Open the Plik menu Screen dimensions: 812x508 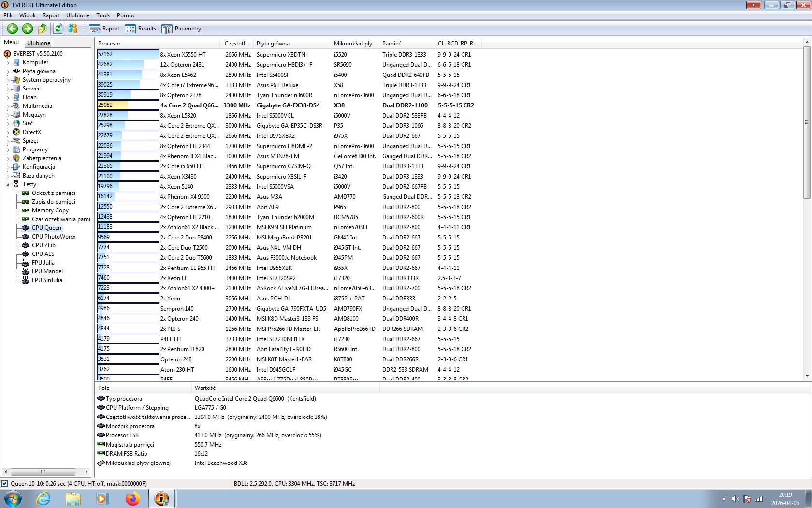(8, 15)
